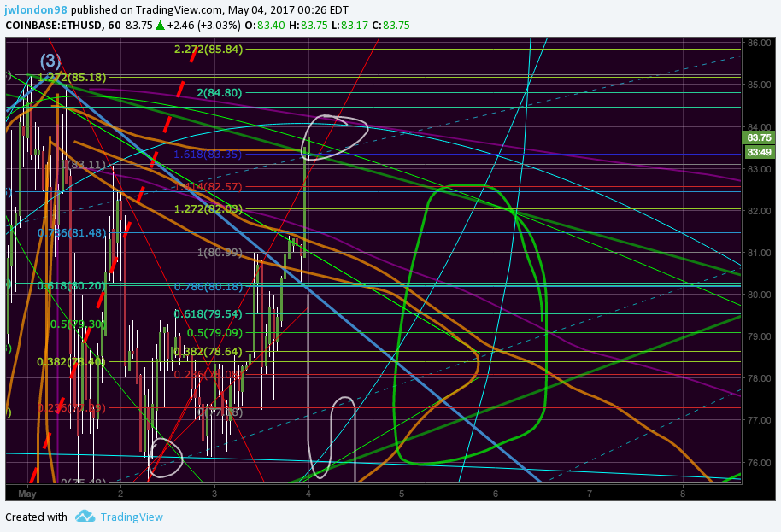
Task: Open the jwlondon98 author link
Action: [37, 9]
